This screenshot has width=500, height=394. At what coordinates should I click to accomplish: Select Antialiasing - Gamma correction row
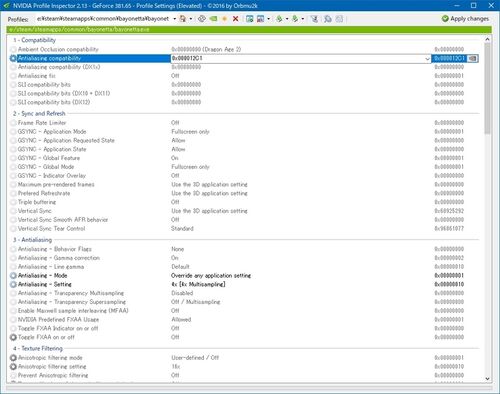tap(245, 258)
